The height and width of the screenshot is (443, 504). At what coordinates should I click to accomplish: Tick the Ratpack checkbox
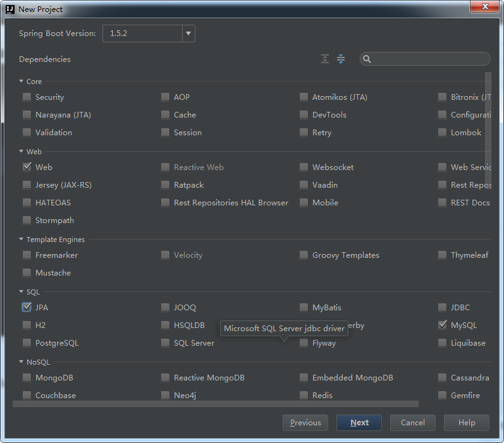click(165, 185)
